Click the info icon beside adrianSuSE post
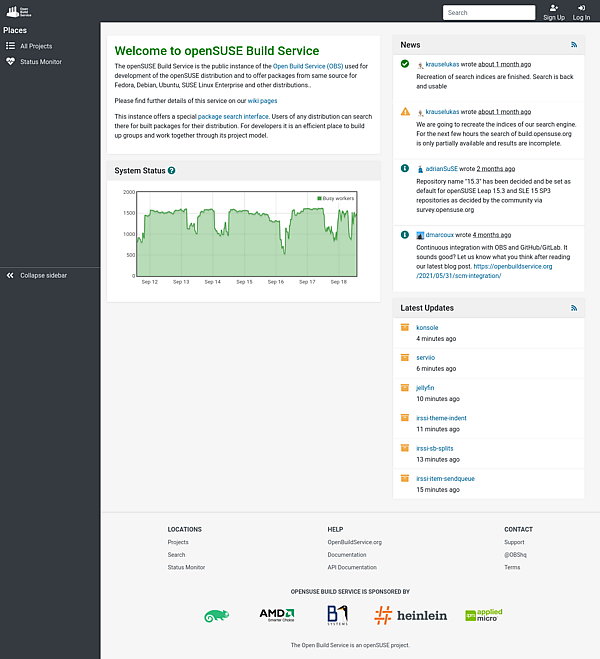600x659 pixels. point(405,168)
